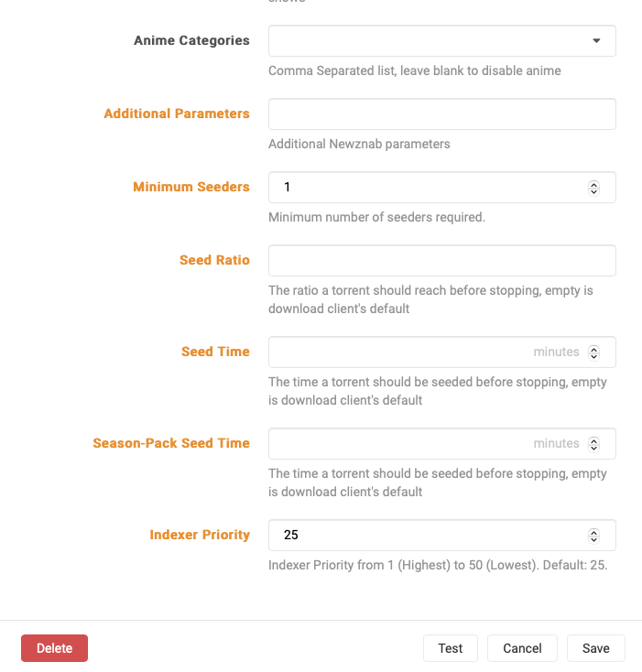Click the Anime Categories label
The image size is (642, 672).
[191, 40]
